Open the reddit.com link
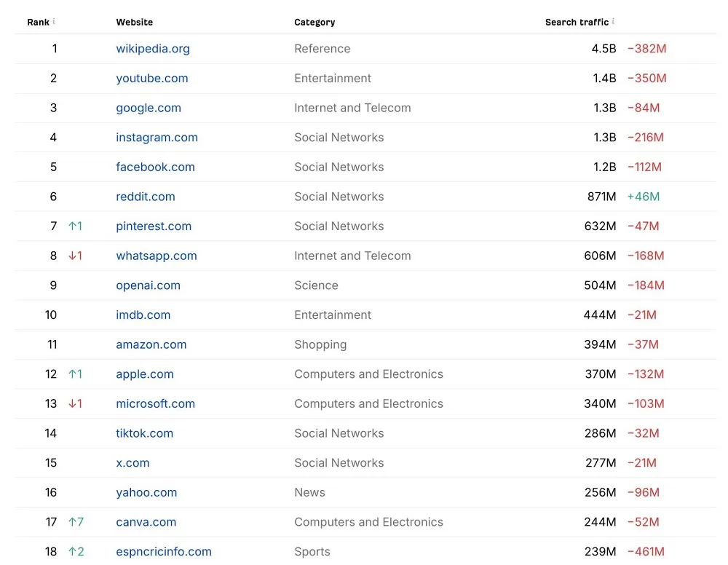The height and width of the screenshot is (565, 728). (146, 197)
